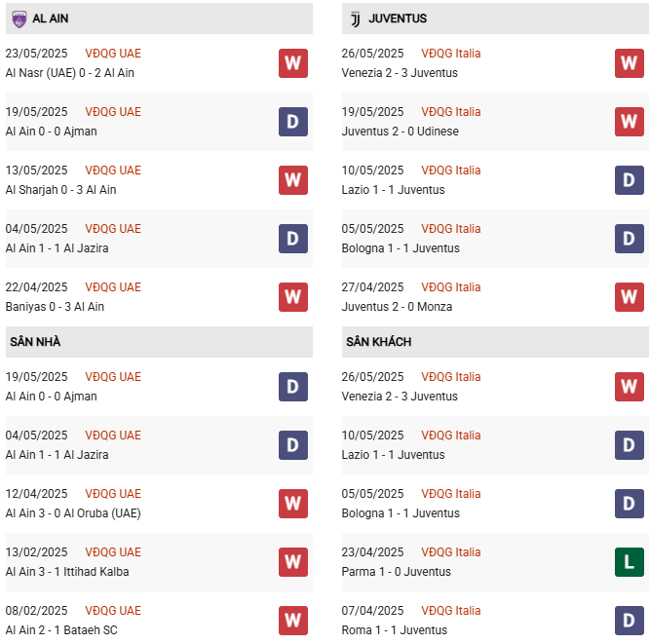Click the W badge for Juventus–Udinese match
Viewport: 649px width, 644px height.
tap(629, 122)
